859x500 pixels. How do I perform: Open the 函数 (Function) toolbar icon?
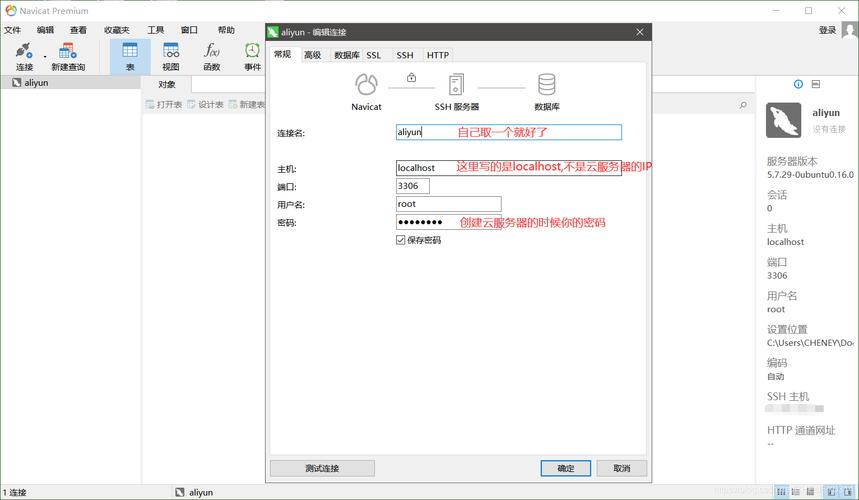pos(211,56)
